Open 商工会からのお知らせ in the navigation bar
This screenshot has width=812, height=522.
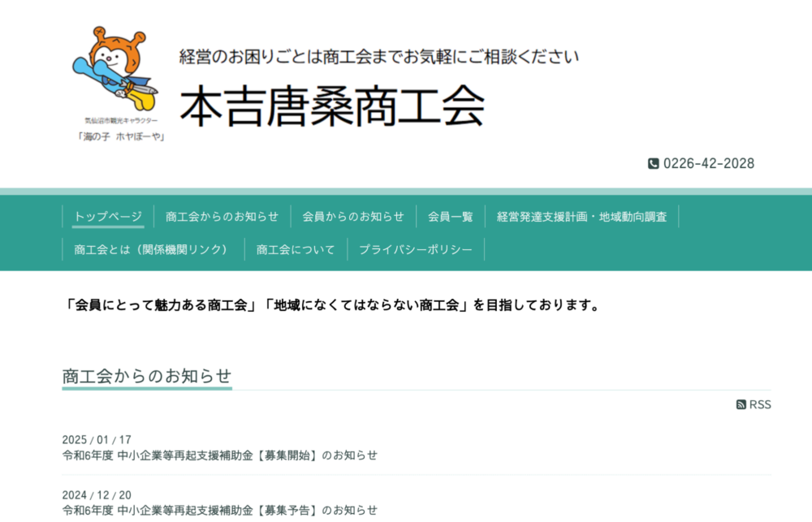tap(222, 217)
